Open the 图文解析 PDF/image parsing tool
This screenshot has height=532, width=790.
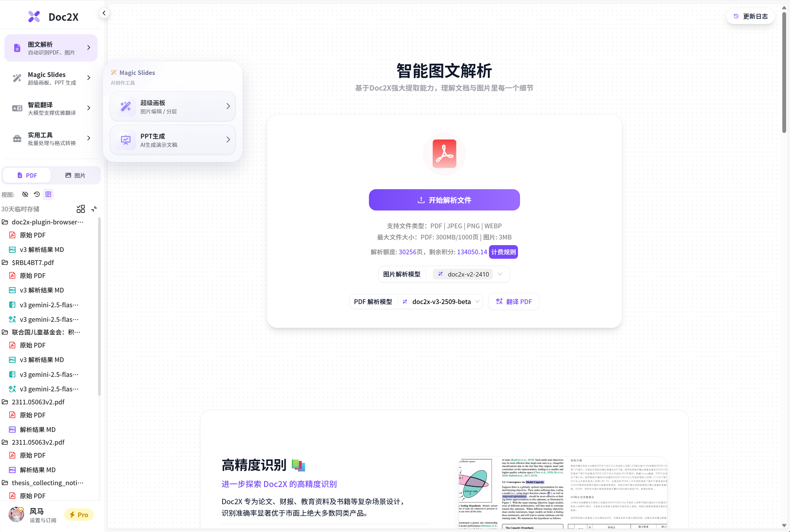[50, 47]
